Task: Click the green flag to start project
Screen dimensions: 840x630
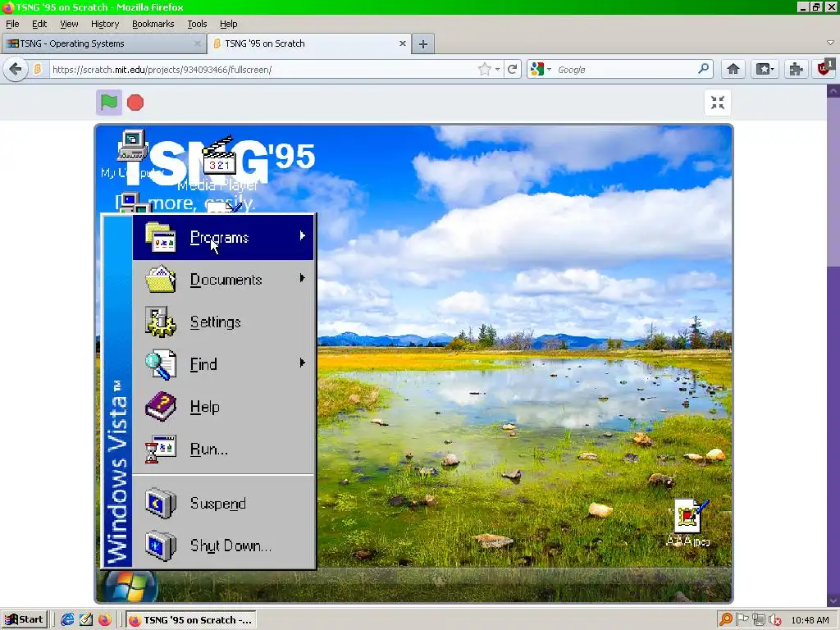Action: pos(109,103)
